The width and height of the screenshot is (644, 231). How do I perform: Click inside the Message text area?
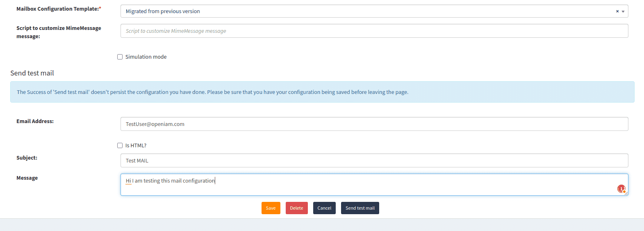374,185
